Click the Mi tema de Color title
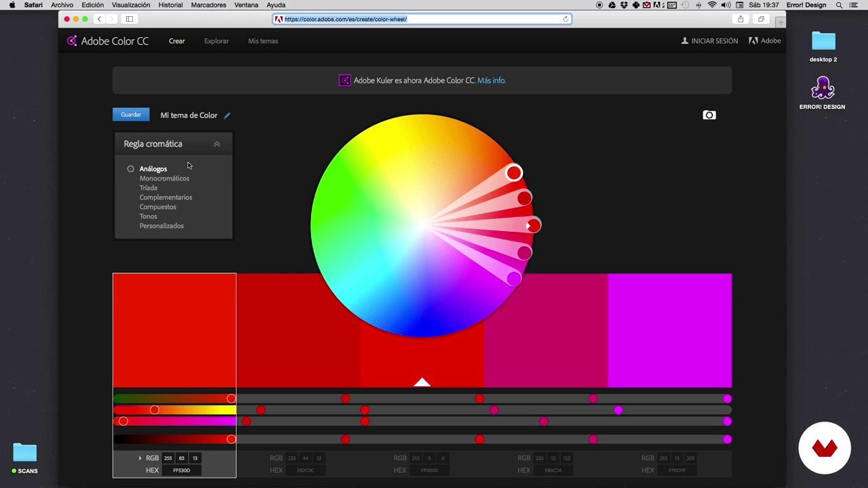The height and width of the screenshot is (488, 868). click(x=189, y=115)
